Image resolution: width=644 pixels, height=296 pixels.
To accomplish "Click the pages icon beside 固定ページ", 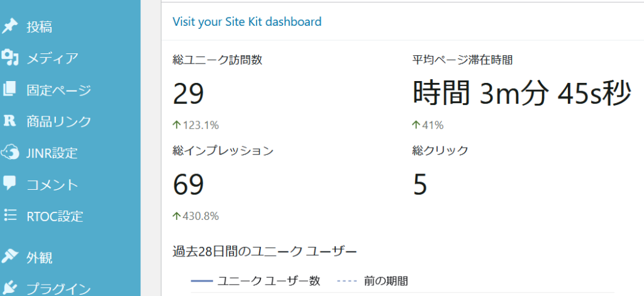I will coord(9,89).
